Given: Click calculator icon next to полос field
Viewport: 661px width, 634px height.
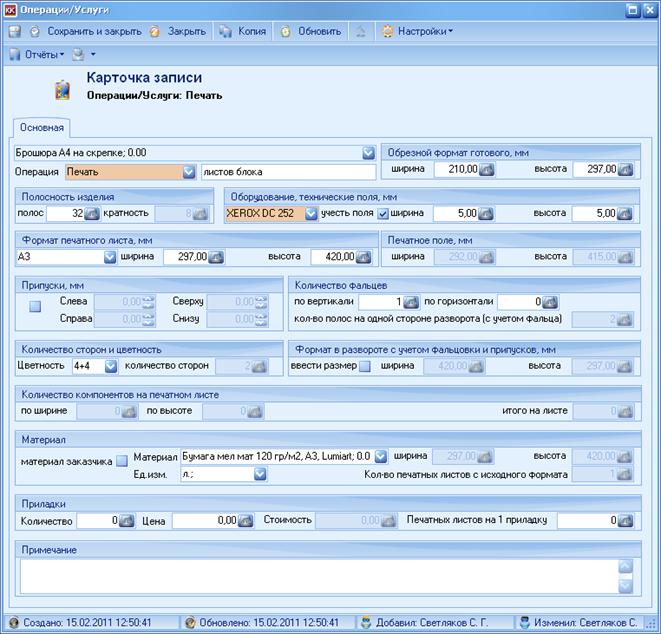Looking at the screenshot, I should click(x=92, y=214).
